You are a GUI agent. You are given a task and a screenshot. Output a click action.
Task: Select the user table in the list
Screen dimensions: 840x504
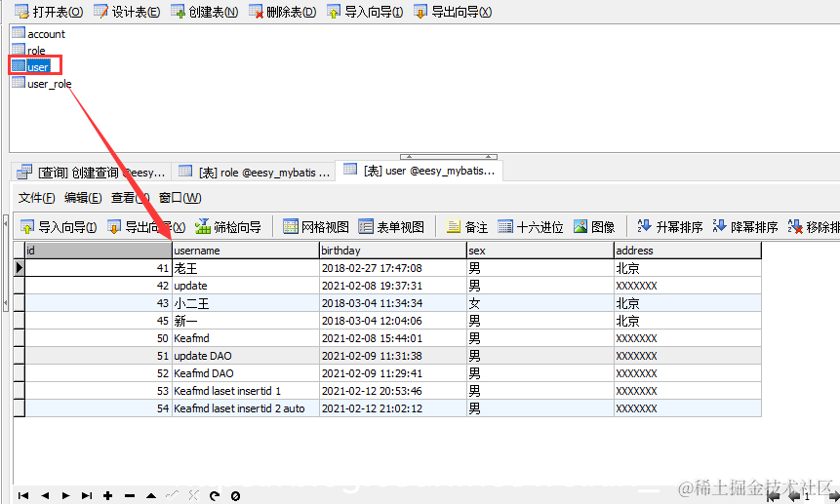click(x=31, y=66)
